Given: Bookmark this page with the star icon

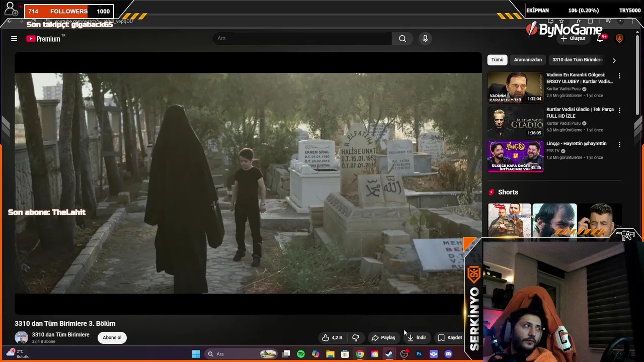Looking at the screenshot, I should point(561,21).
